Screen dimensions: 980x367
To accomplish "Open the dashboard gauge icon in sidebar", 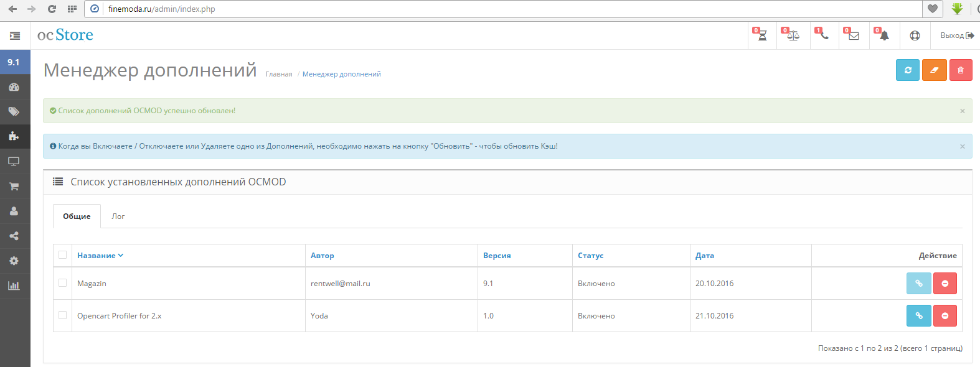I will click(14, 87).
